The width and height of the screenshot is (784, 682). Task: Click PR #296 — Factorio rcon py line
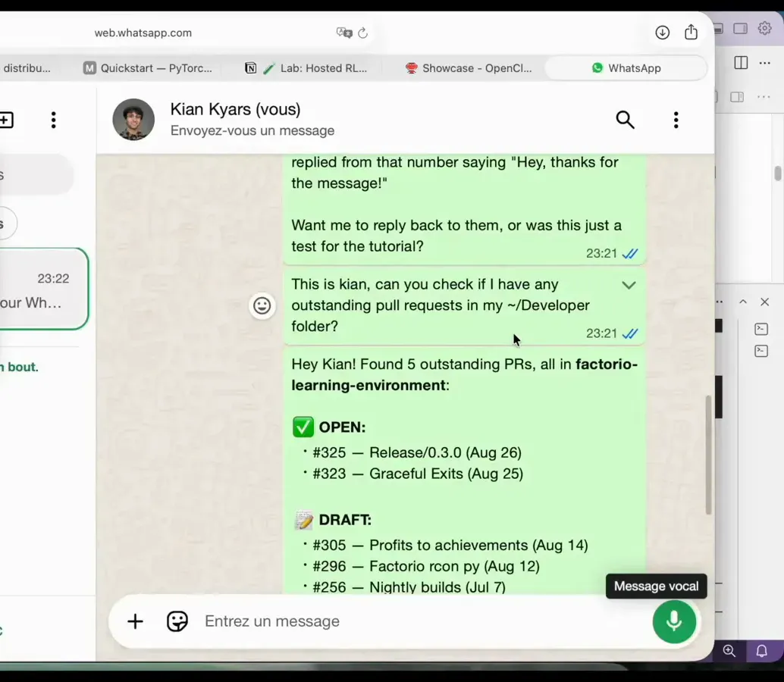pyautogui.click(x=426, y=566)
